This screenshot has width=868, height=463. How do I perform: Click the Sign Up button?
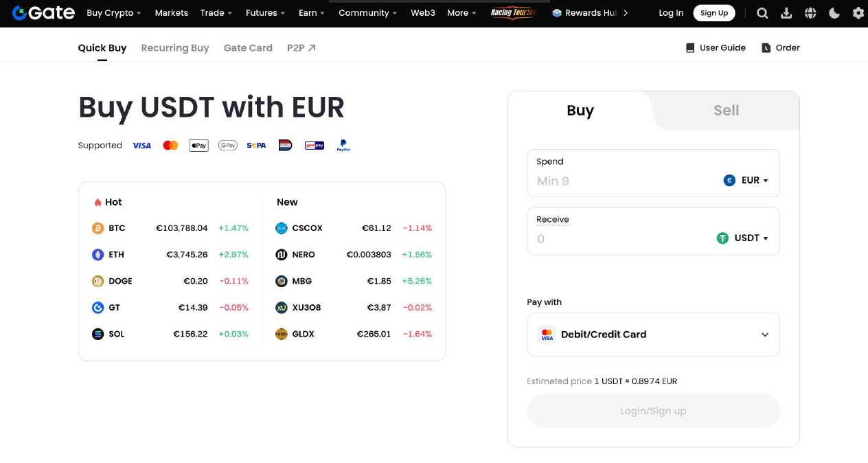click(714, 12)
